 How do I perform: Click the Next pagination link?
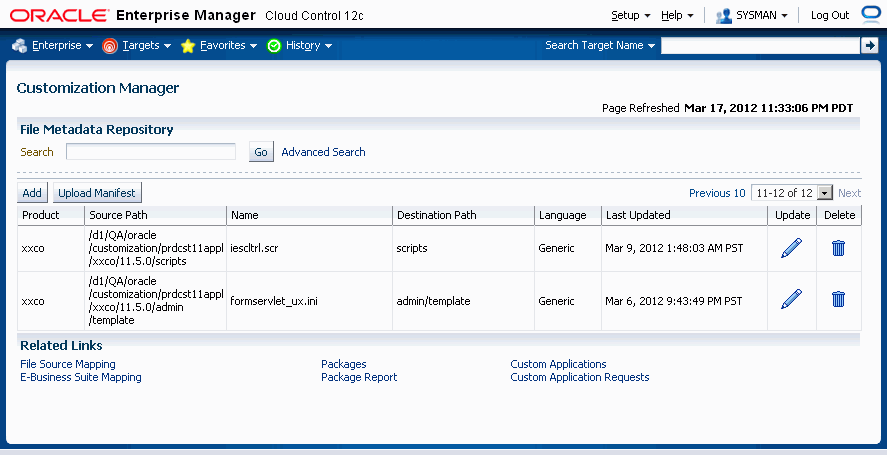pyautogui.click(x=849, y=193)
